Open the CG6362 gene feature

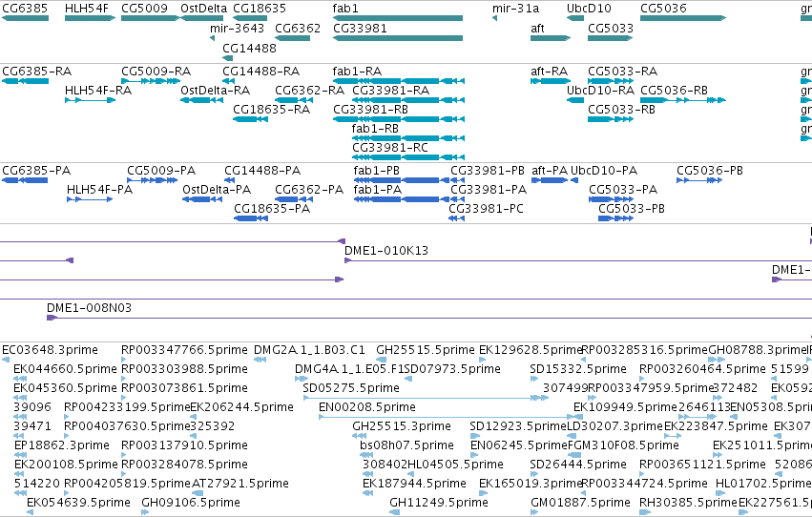pos(293,38)
